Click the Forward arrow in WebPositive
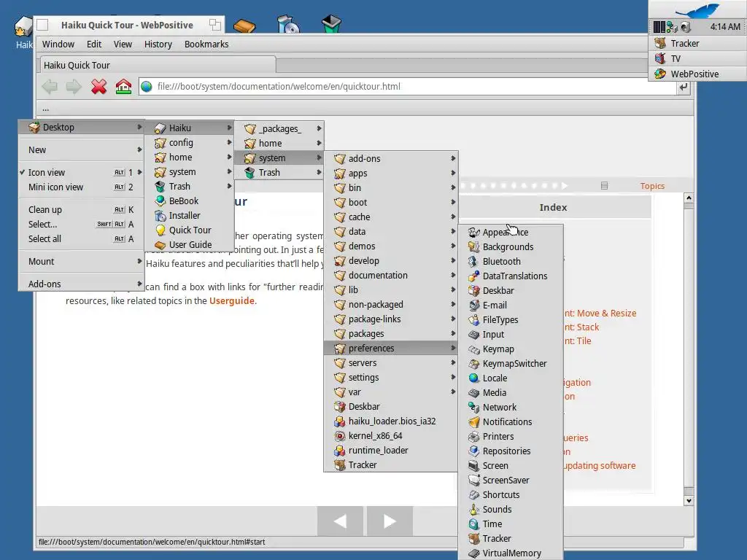 click(x=74, y=87)
